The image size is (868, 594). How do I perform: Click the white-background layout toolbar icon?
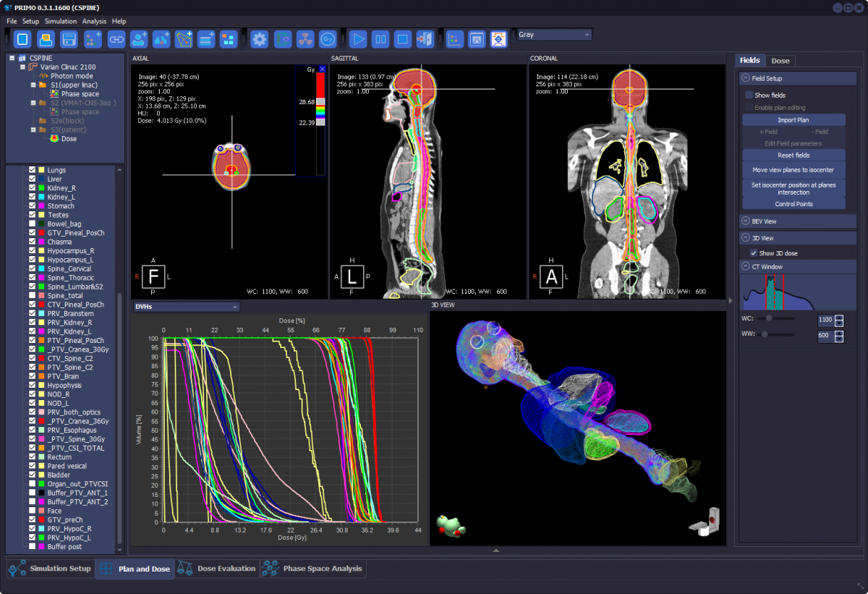(499, 38)
